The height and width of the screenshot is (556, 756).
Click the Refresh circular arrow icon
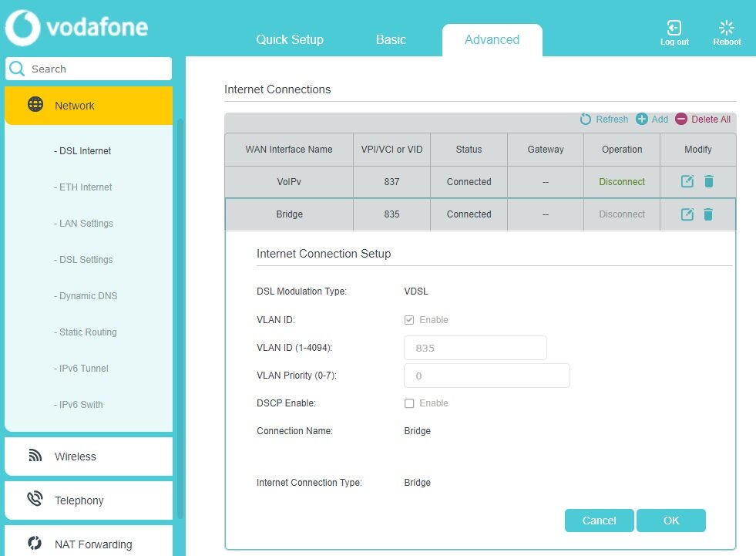click(x=586, y=119)
